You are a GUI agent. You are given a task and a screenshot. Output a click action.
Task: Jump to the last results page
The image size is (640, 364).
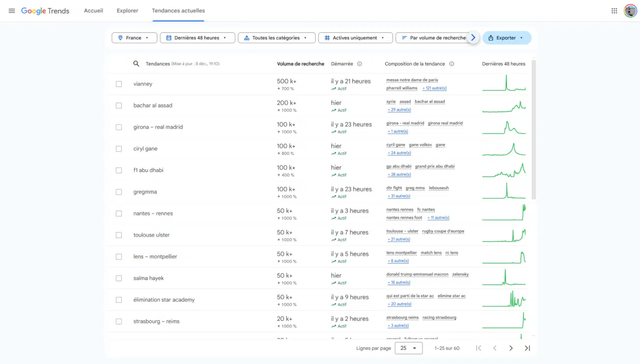[x=527, y=348]
